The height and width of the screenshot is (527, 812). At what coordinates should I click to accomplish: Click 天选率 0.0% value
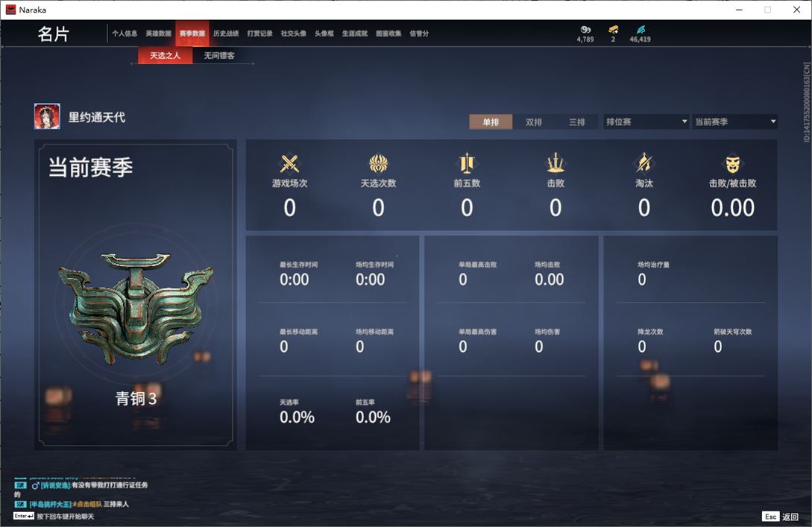click(x=297, y=417)
